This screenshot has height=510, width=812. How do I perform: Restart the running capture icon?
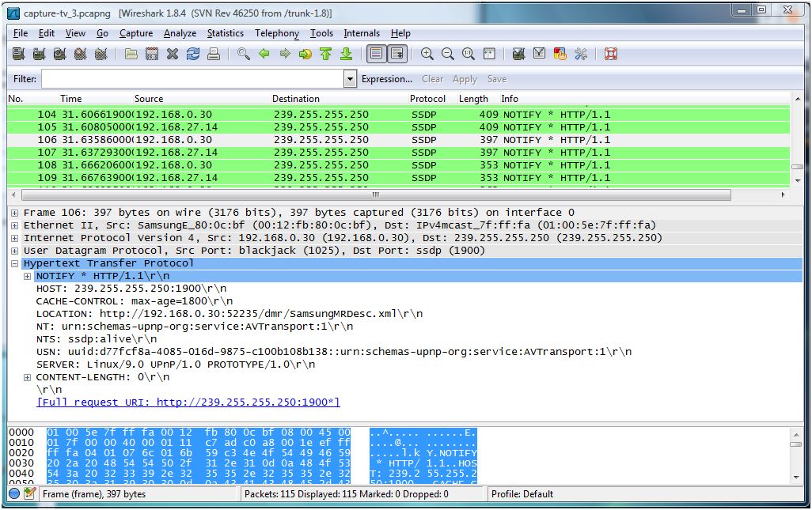pos(101,54)
